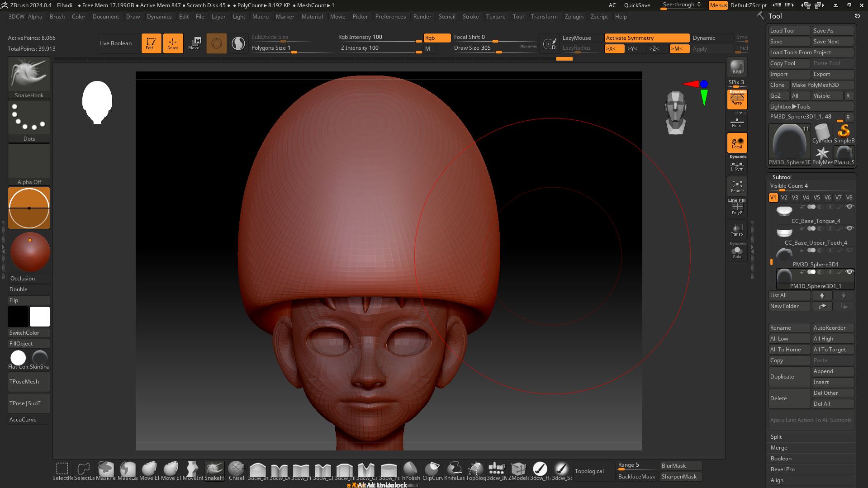Open the Preferences menu
868x488 pixels.
click(x=390, y=17)
